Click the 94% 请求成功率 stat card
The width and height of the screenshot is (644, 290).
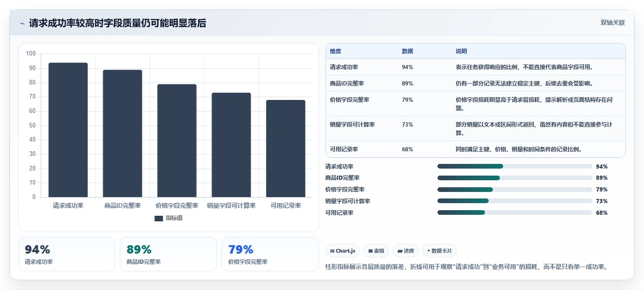tap(67, 254)
